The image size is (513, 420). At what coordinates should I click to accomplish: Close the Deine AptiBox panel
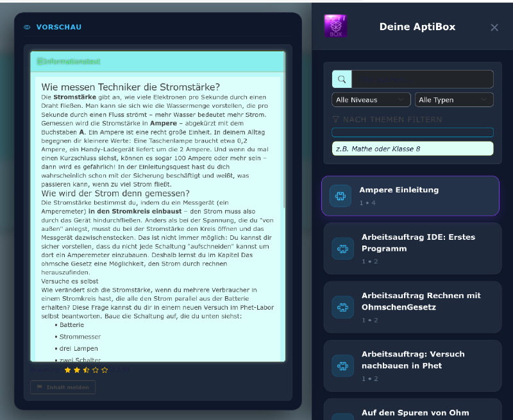click(x=494, y=28)
